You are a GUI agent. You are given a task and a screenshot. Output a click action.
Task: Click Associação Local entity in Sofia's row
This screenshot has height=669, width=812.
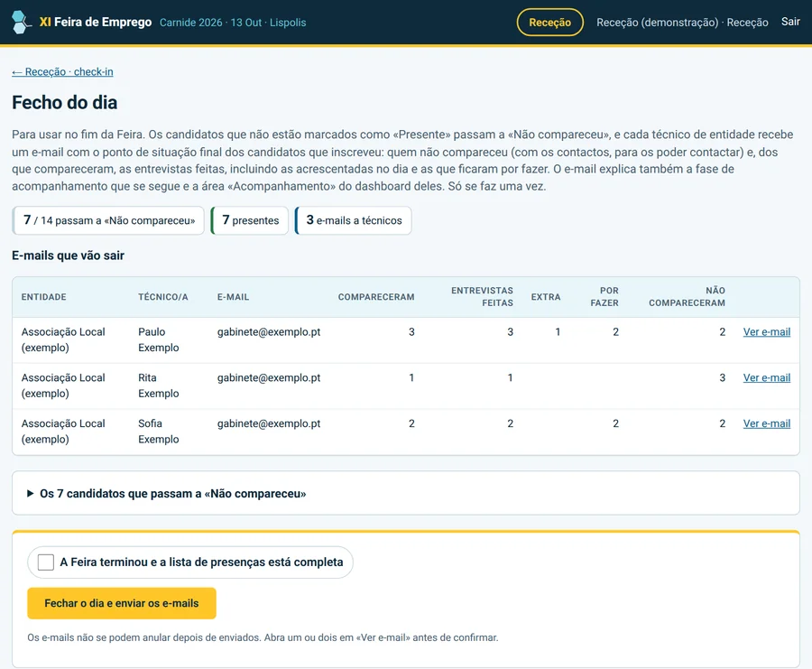click(63, 432)
